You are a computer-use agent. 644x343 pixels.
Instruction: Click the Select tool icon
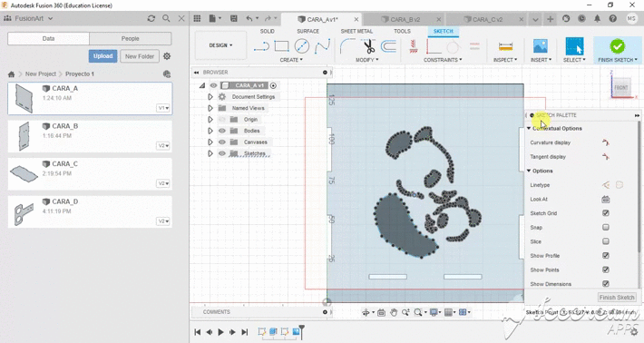pos(574,46)
